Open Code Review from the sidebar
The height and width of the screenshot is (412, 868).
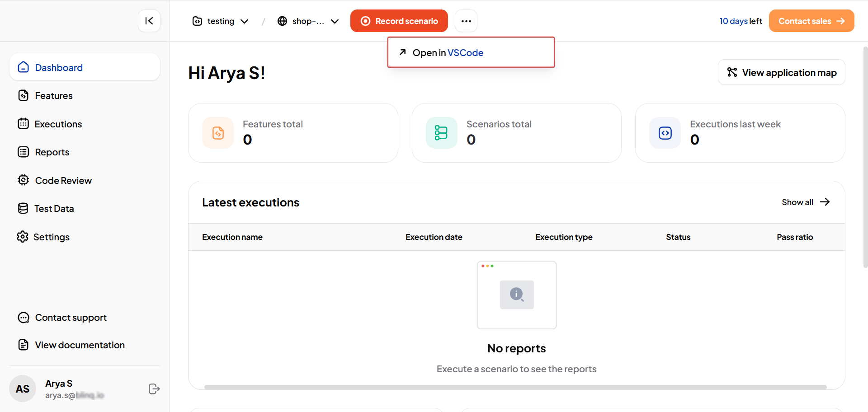coord(63,181)
